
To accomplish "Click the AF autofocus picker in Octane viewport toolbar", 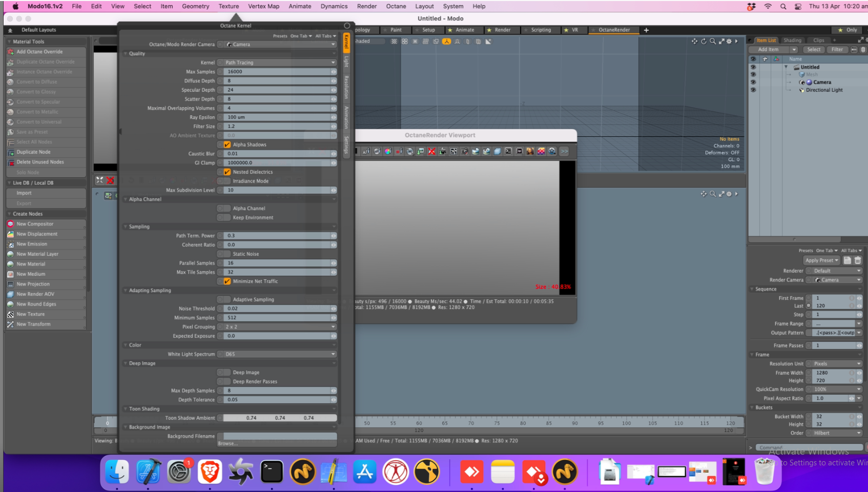I will [366, 151].
